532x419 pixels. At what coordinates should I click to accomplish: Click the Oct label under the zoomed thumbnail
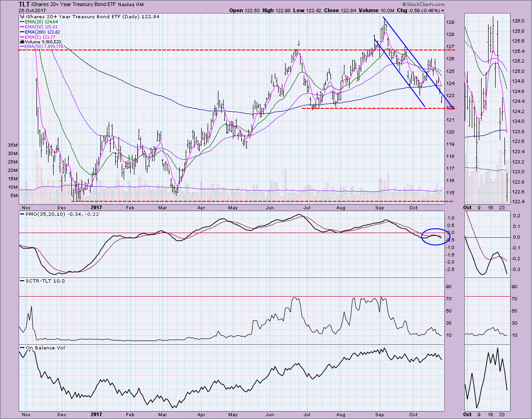pyautogui.click(x=467, y=414)
